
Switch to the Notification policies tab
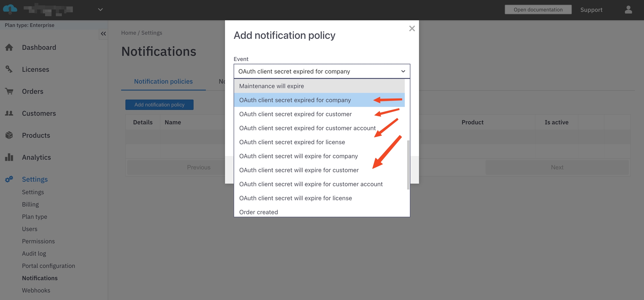pyautogui.click(x=163, y=81)
